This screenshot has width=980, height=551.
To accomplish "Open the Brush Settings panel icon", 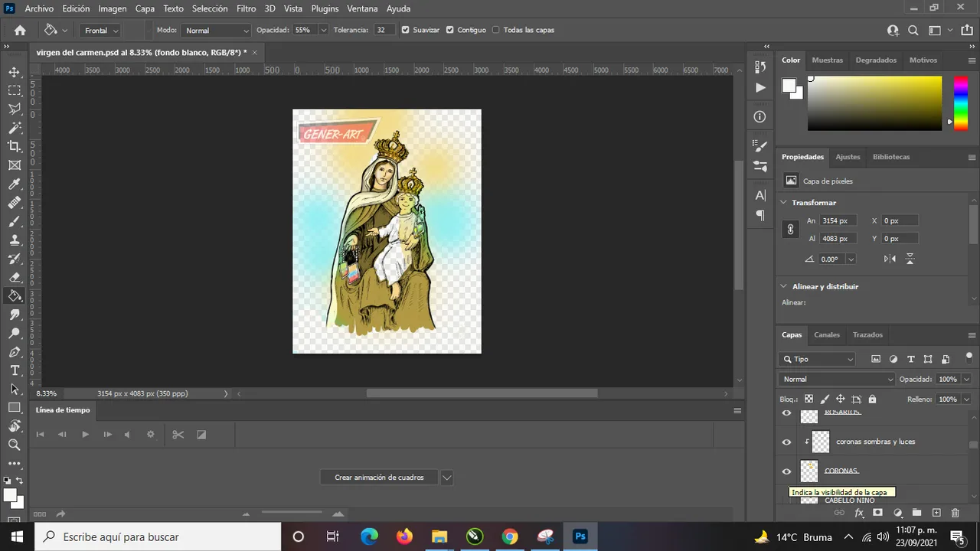I will [x=759, y=145].
